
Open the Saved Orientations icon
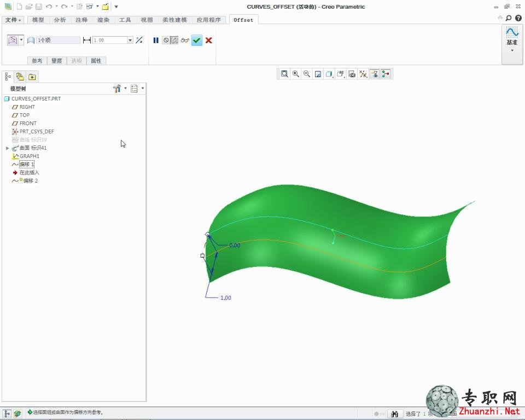click(341, 74)
